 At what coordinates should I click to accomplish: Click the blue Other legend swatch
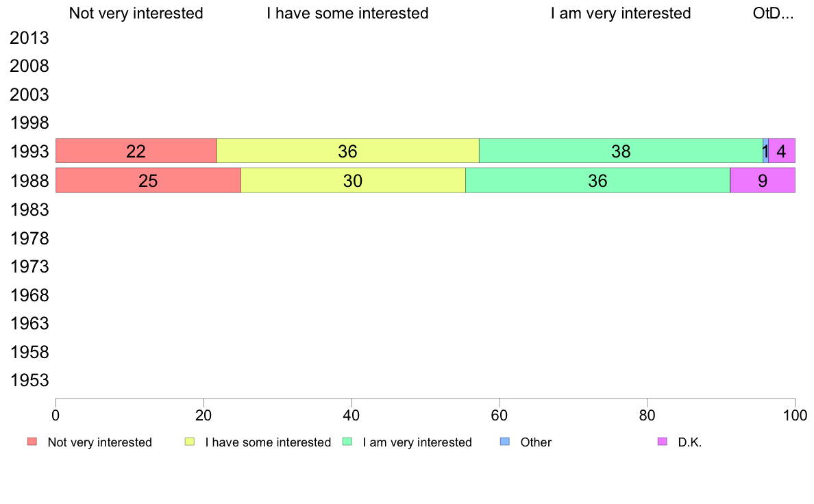click(x=504, y=442)
